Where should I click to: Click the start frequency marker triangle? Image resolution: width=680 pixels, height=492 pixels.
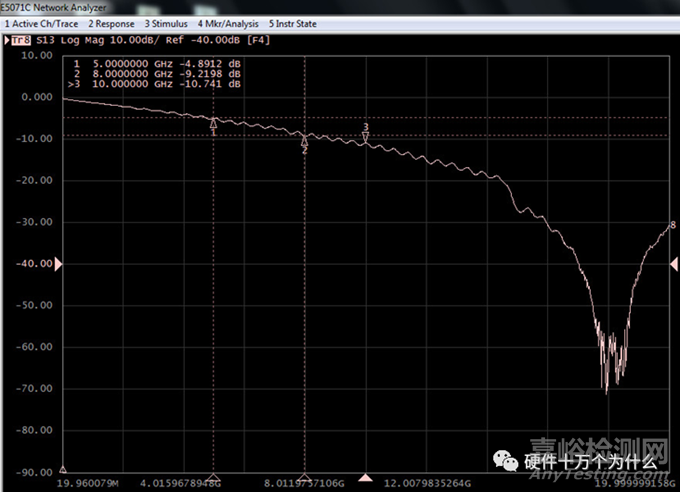(x=64, y=469)
